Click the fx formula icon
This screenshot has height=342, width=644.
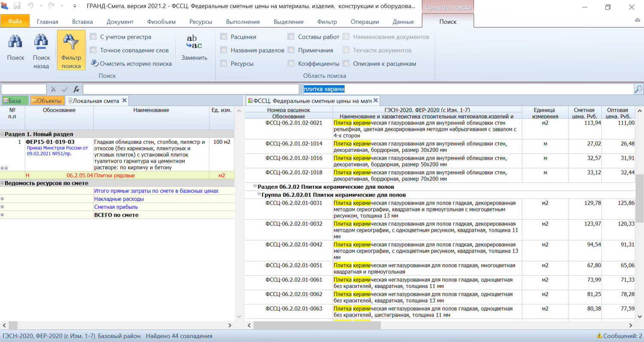[76, 89]
